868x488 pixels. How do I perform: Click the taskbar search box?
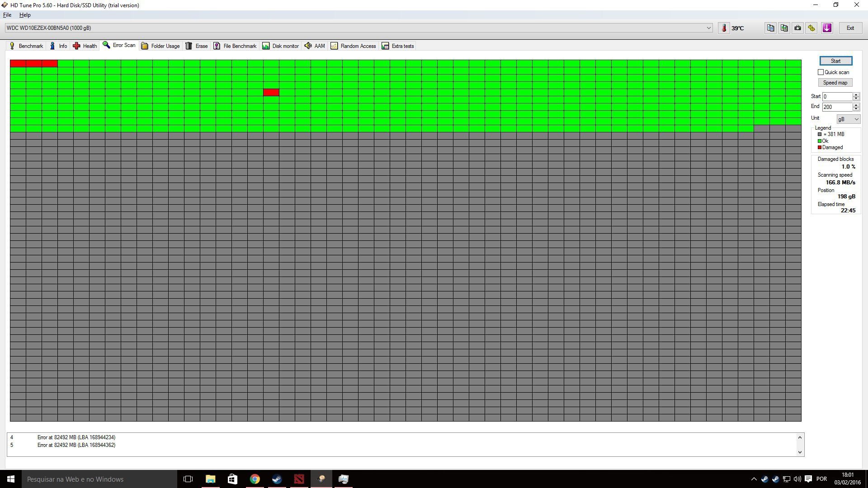pyautogui.click(x=99, y=479)
